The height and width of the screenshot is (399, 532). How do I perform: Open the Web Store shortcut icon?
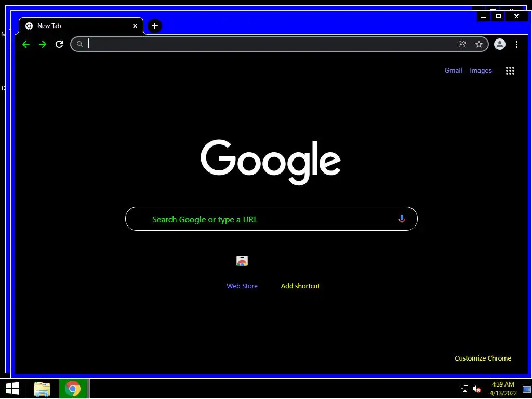coord(242,261)
